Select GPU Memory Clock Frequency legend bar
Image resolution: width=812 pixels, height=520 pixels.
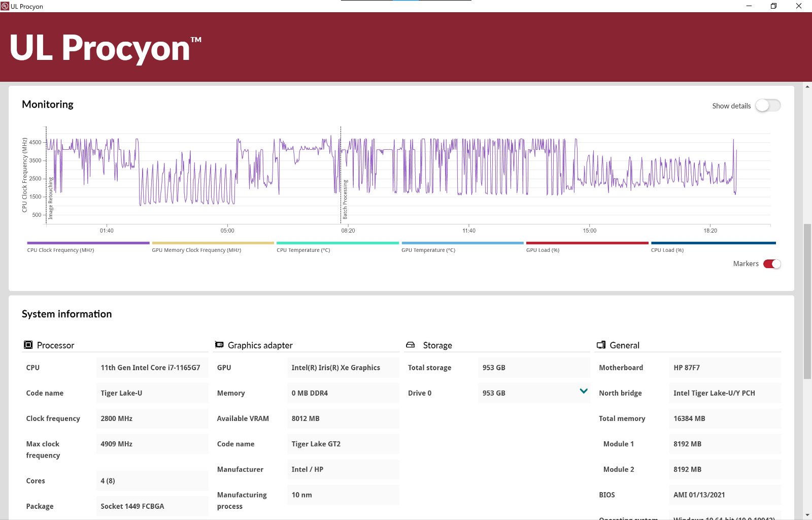[213, 243]
